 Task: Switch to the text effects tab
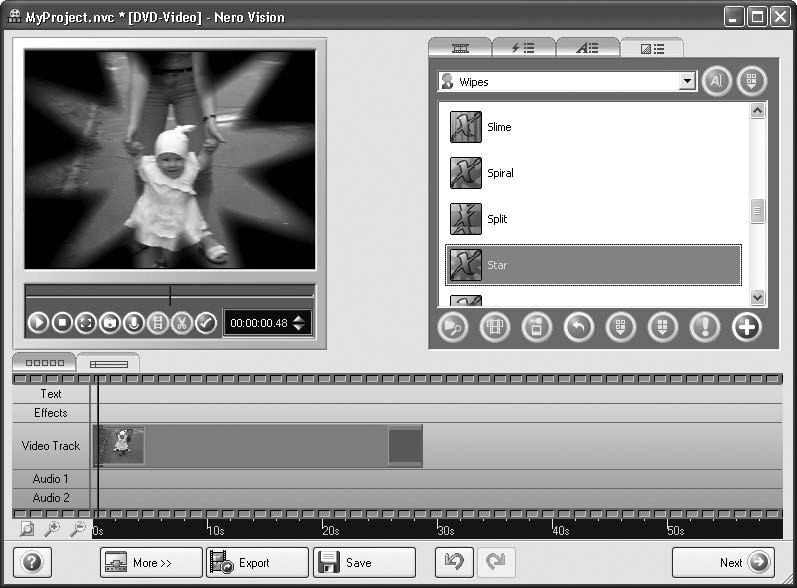(x=587, y=47)
